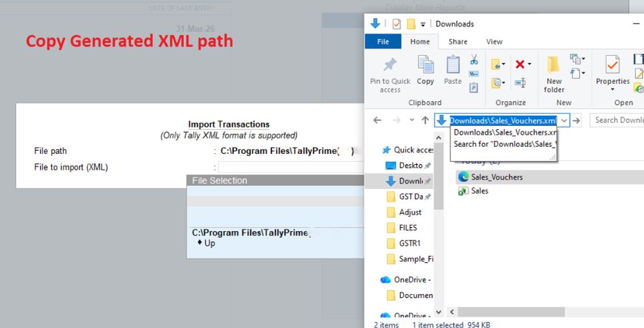Open the Easy access dropdown
The width and height of the screenshot is (644, 328).
coord(578,74)
